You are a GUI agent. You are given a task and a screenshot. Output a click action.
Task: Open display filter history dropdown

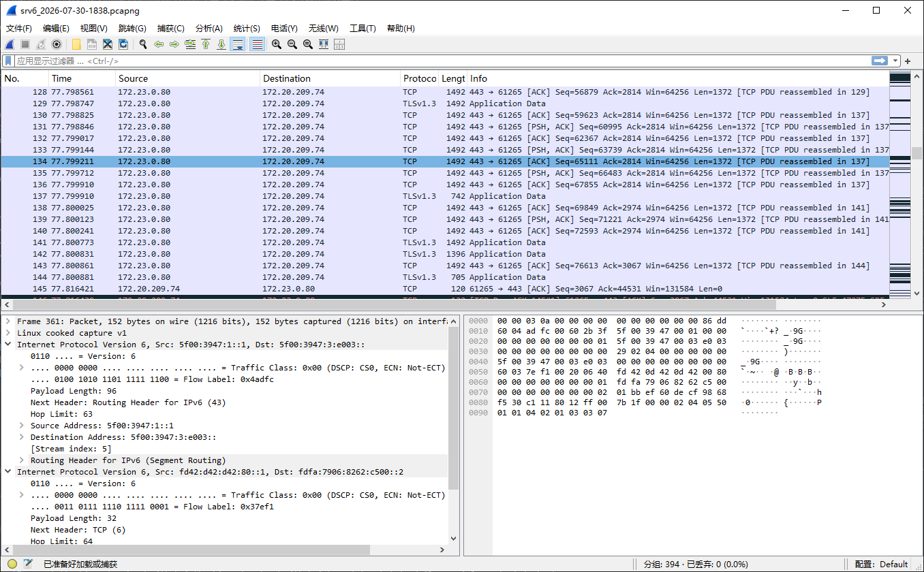coord(895,61)
